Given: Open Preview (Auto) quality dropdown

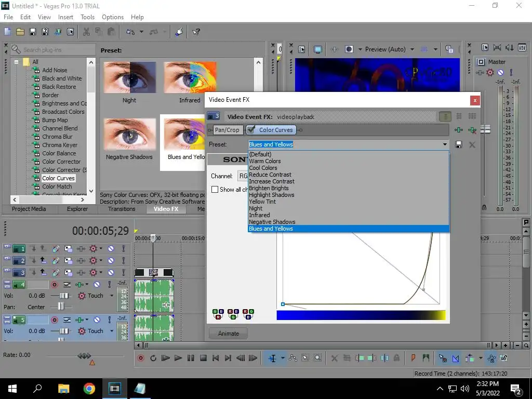Looking at the screenshot, I should [x=412, y=49].
